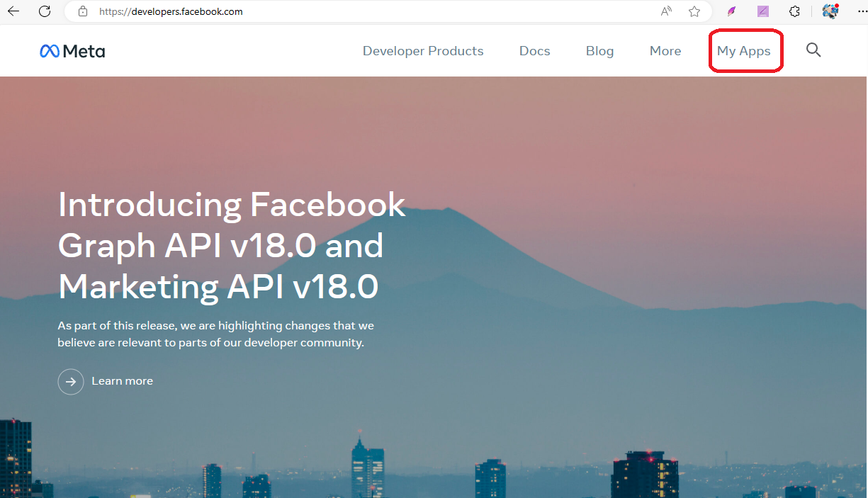
Task: Open the Blog nav item
Action: tap(599, 51)
